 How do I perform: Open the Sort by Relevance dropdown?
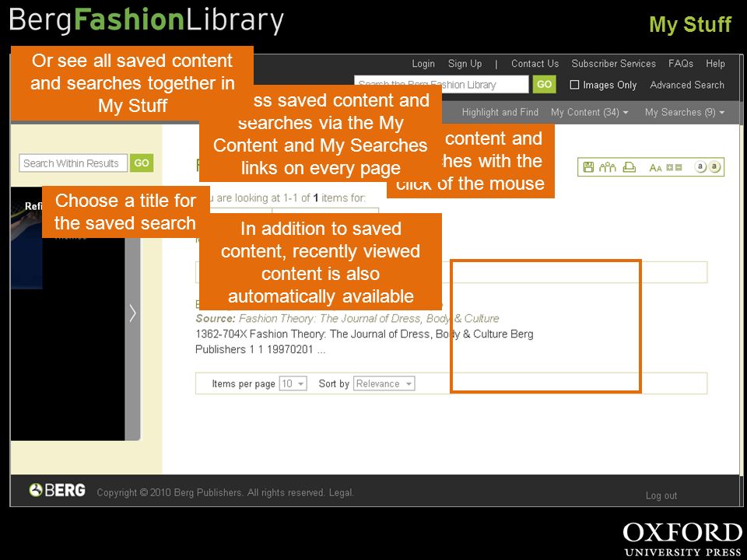(x=384, y=383)
